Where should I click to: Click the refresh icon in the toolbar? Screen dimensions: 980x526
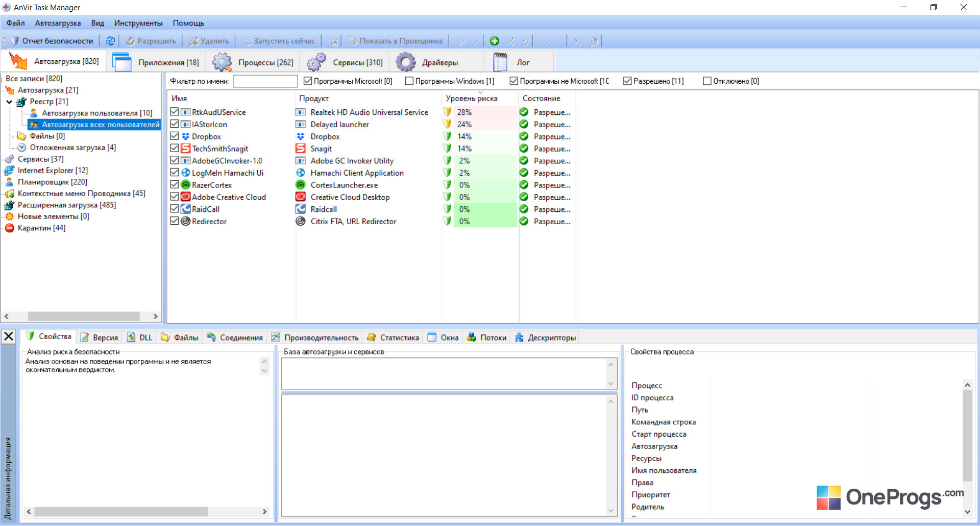[x=110, y=41]
